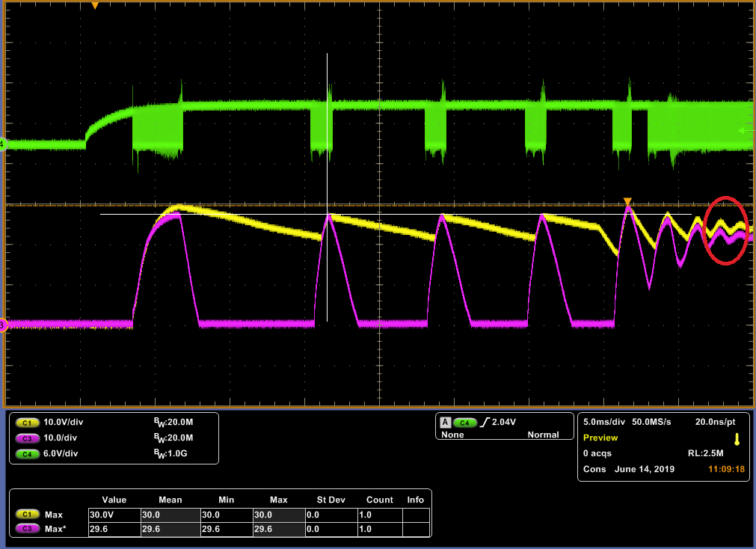The width and height of the screenshot is (756, 549).
Task: Click the C1 row St Dev cell 0.0
Action: (x=331, y=515)
